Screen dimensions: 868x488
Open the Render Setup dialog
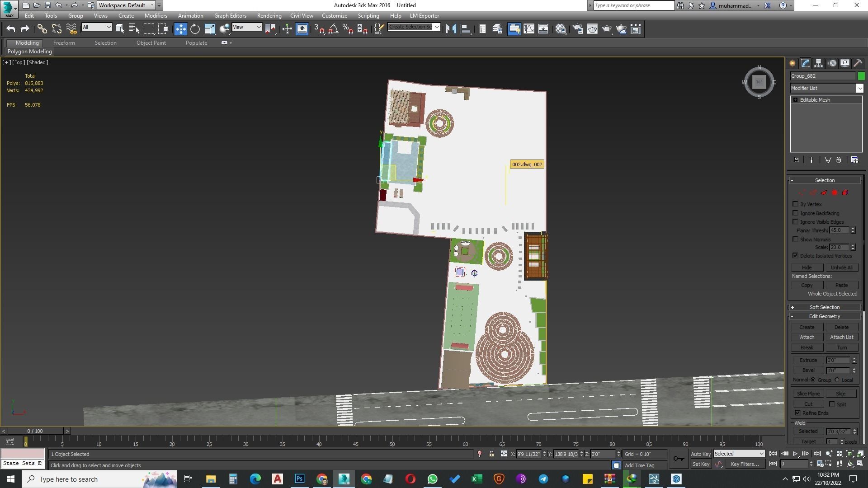pos(578,29)
